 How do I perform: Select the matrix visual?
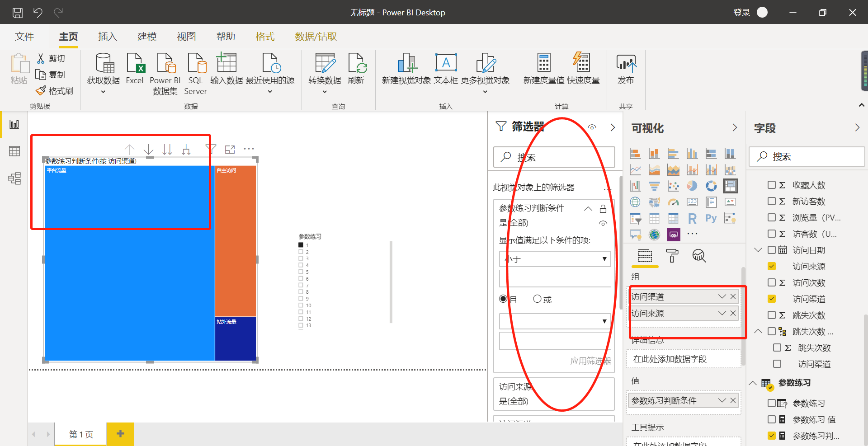point(673,219)
